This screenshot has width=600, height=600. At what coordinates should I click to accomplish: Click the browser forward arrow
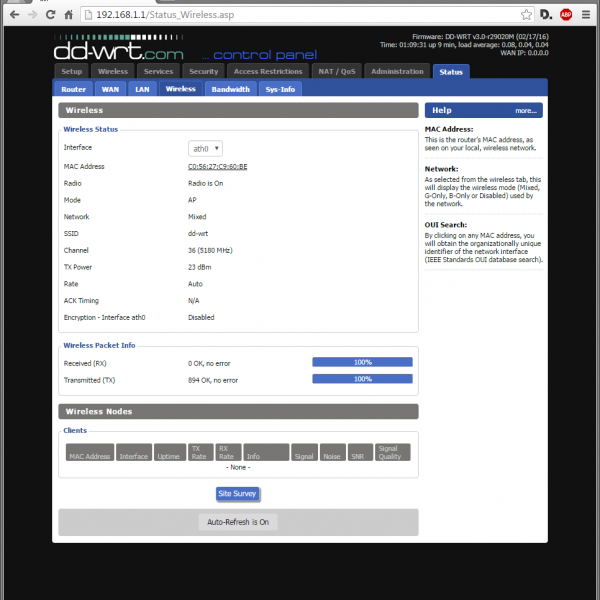tap(33, 15)
